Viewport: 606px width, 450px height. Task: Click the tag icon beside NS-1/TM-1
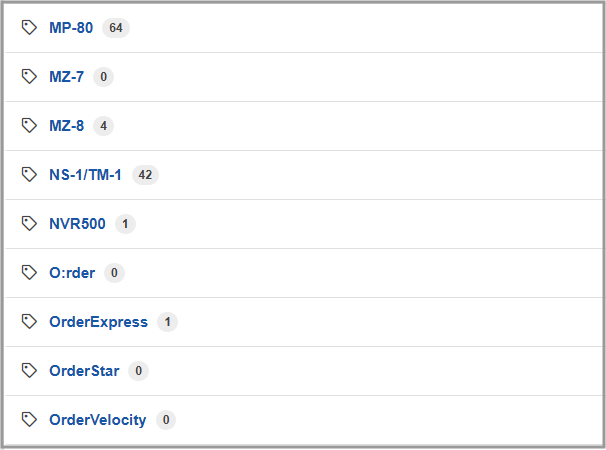30,175
